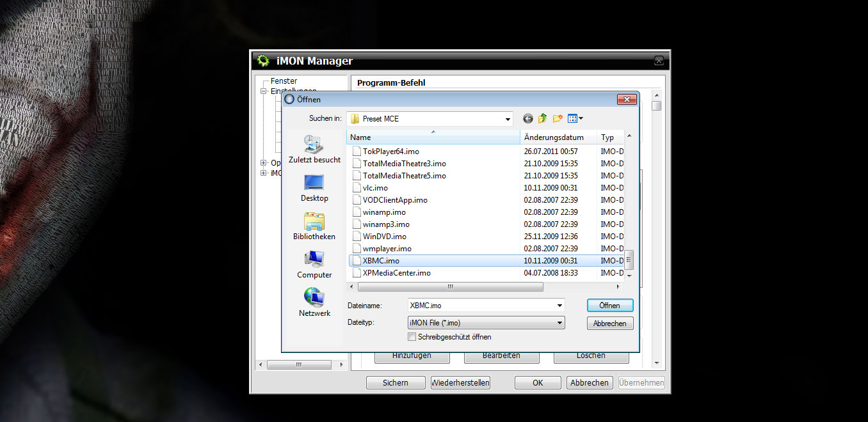The height and width of the screenshot is (422, 868).
Task: Click the file icon beside WinDVD.imo
Action: coord(357,237)
